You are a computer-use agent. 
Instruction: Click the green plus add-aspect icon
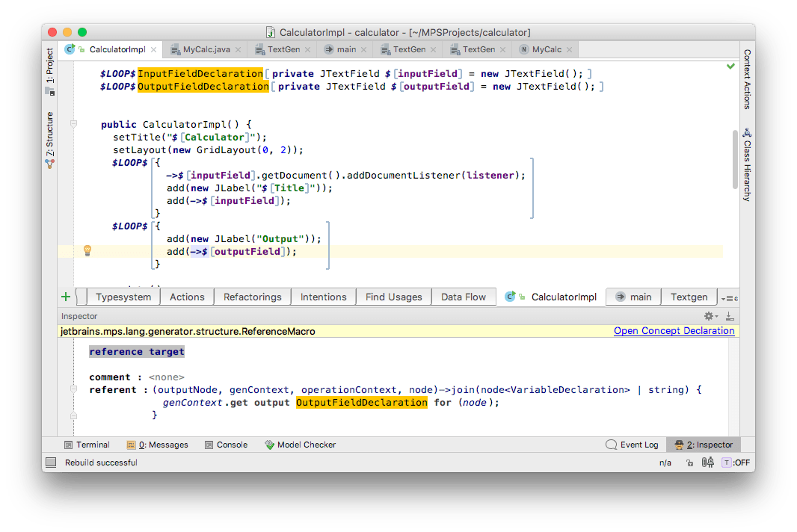tap(66, 297)
